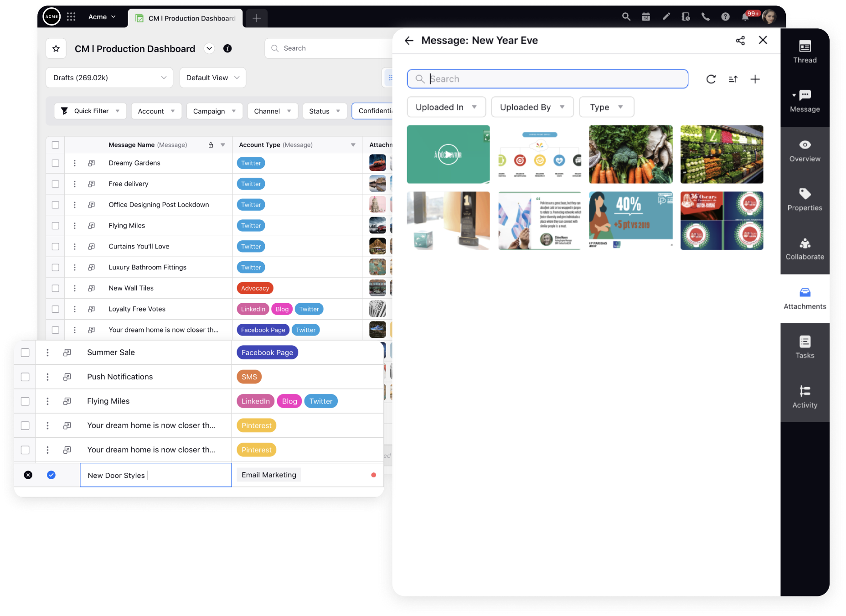Click the user profile avatar
Screen dimensions: 846x616
pyautogui.click(x=769, y=17)
